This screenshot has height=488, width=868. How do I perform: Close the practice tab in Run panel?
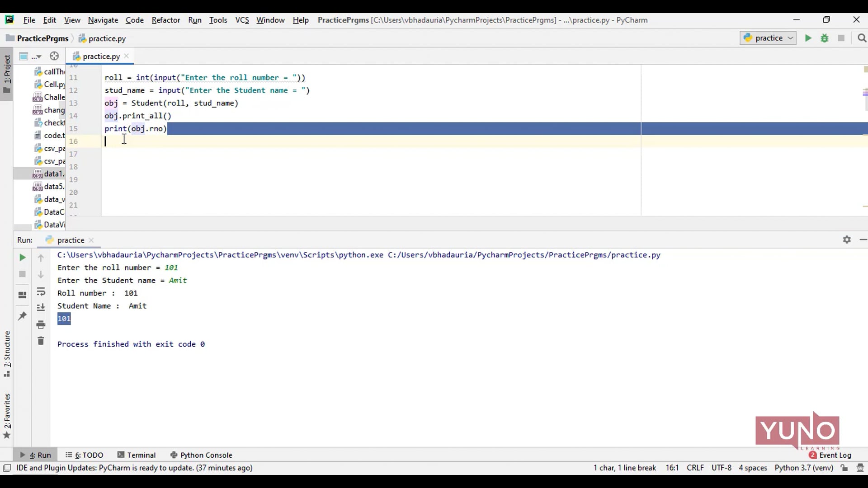(91, 240)
